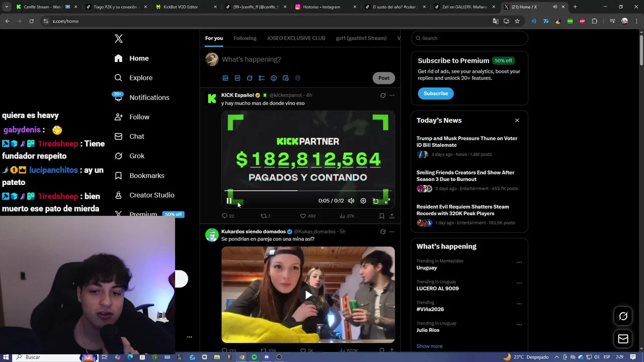Open floating Messages button at bottom right
The height and width of the screenshot is (362, 644).
[x=623, y=339]
